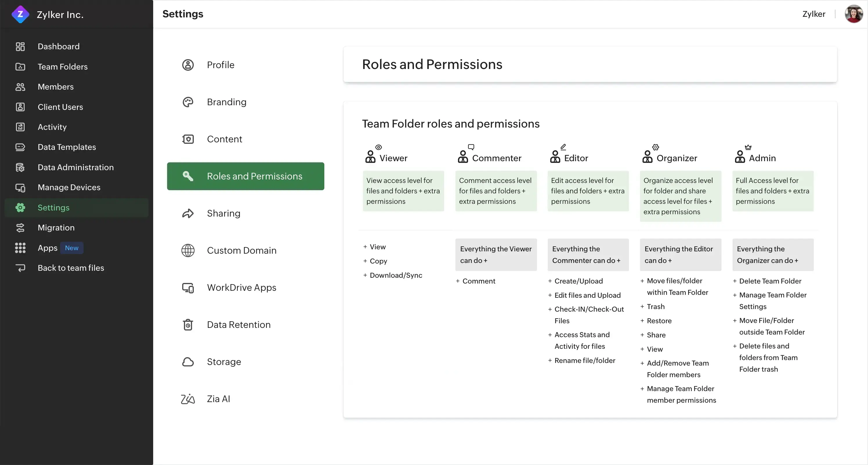Screen dimensions: 868x465
Task: Click the Dashboard grid icon in sidebar
Action: 20,46
